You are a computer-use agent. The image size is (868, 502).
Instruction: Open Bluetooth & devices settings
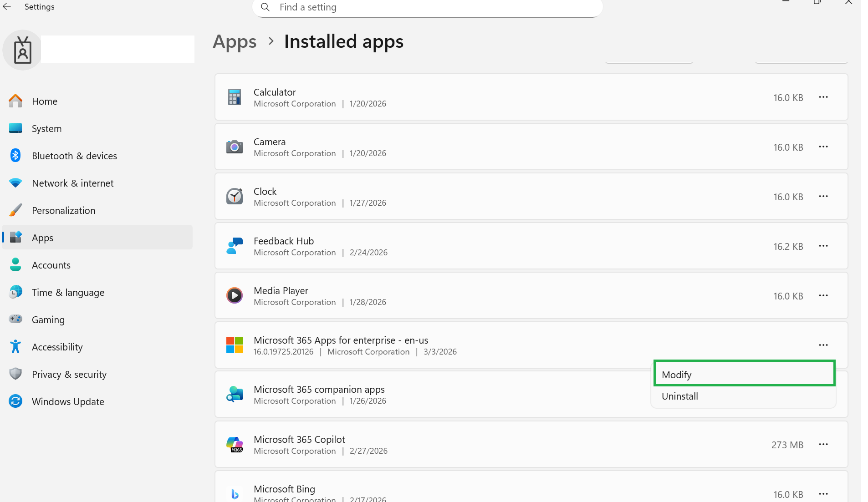(x=74, y=156)
